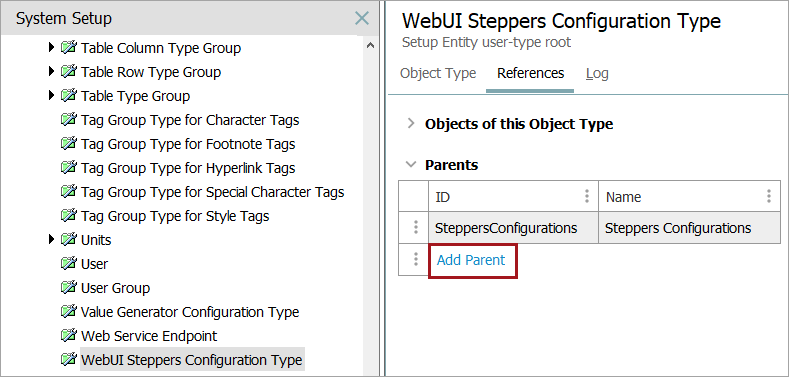This screenshot has height=377, width=789.
Task: Select Tag Group Type for Hyperlink Tags
Action: (x=188, y=168)
